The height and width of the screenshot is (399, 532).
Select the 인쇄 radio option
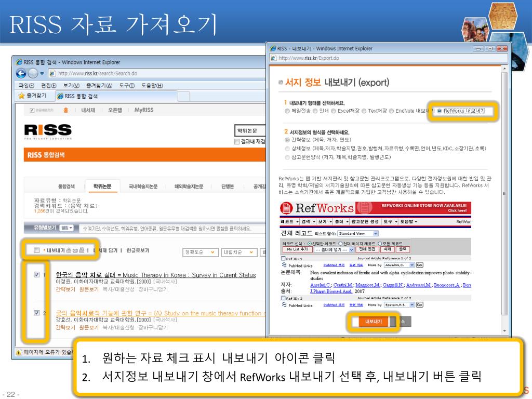(315, 111)
